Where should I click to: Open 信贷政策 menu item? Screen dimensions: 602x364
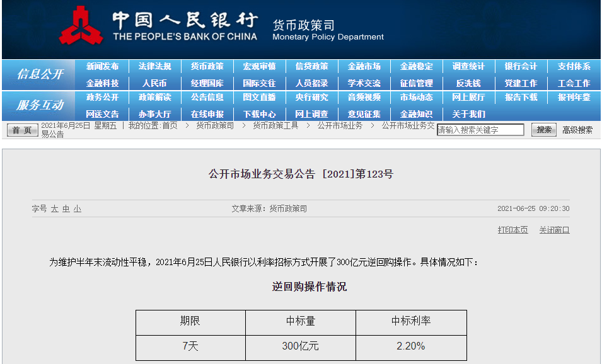tap(312, 66)
